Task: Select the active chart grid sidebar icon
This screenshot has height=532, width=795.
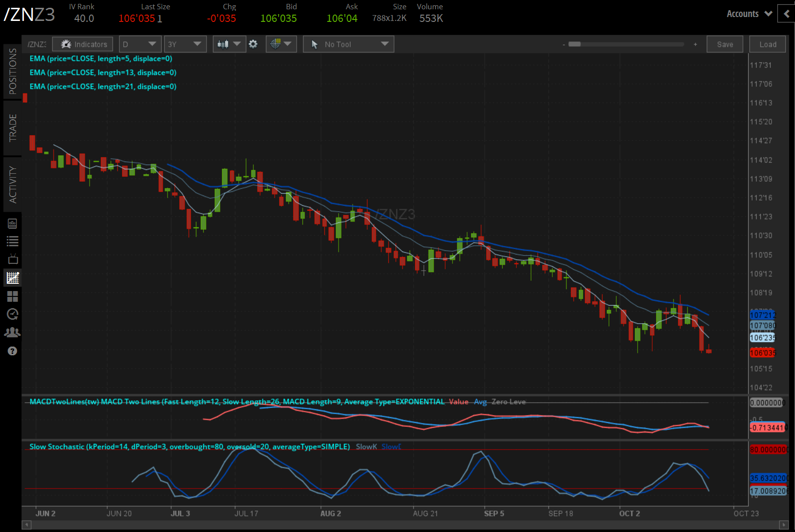Action: [13, 278]
